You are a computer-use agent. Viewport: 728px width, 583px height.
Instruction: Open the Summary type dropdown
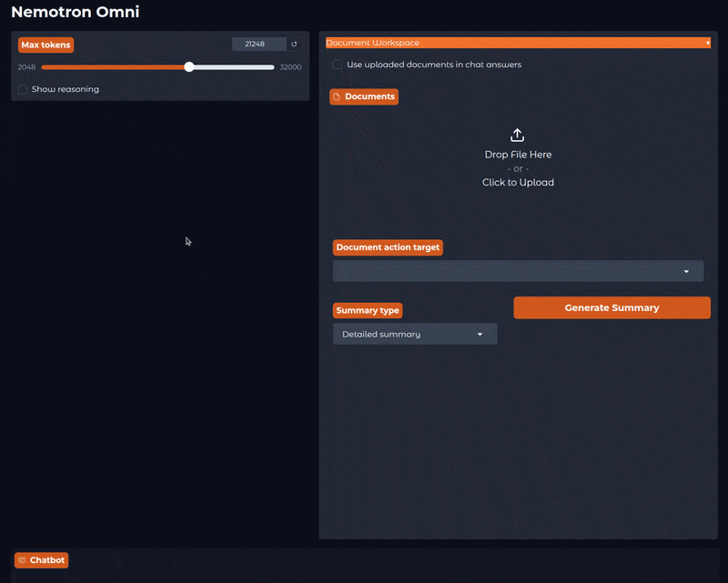coord(415,334)
